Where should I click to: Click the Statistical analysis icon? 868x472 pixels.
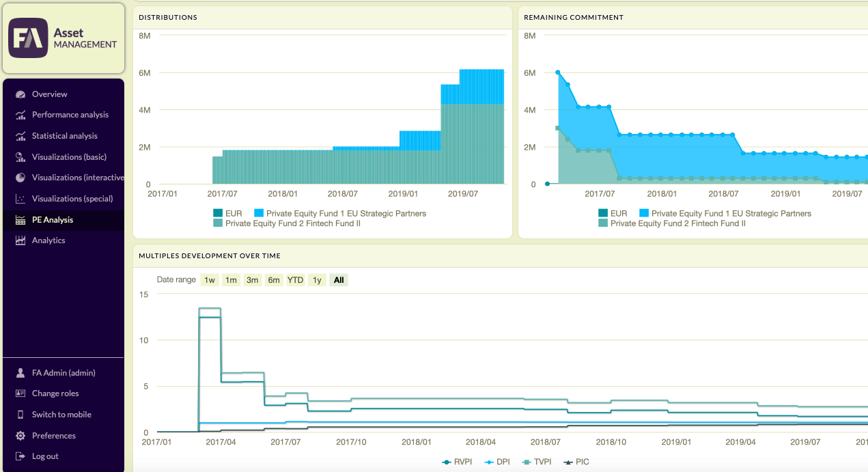tap(20, 136)
